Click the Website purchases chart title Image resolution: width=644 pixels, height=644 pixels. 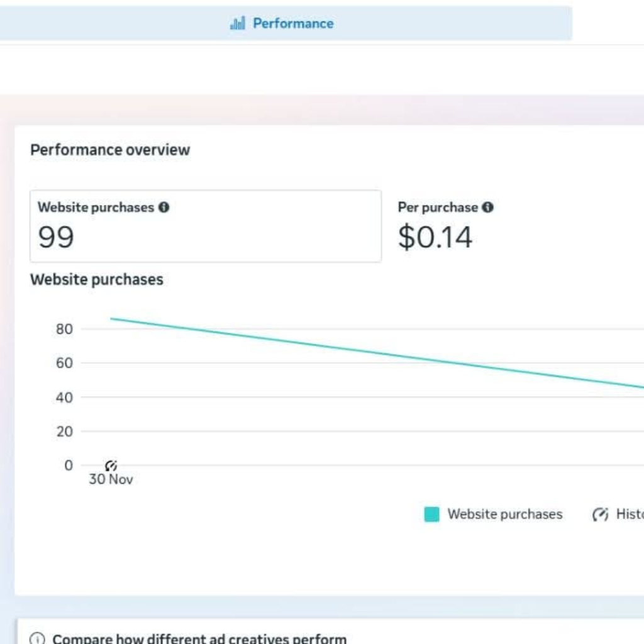pyautogui.click(x=96, y=280)
